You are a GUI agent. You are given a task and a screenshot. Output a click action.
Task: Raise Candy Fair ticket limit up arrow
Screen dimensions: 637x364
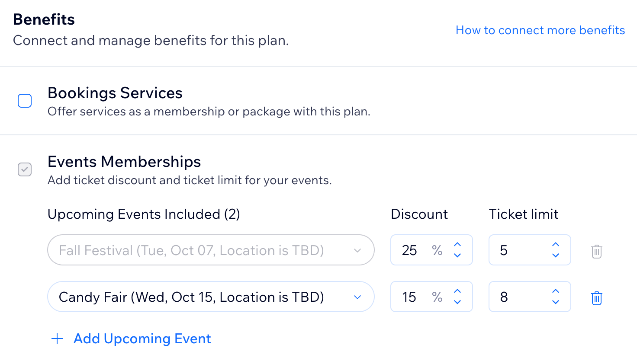pos(556,291)
